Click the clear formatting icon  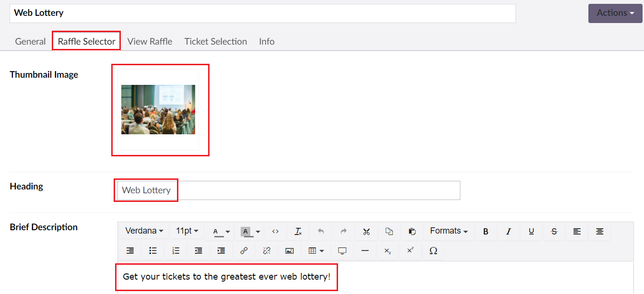(x=298, y=231)
